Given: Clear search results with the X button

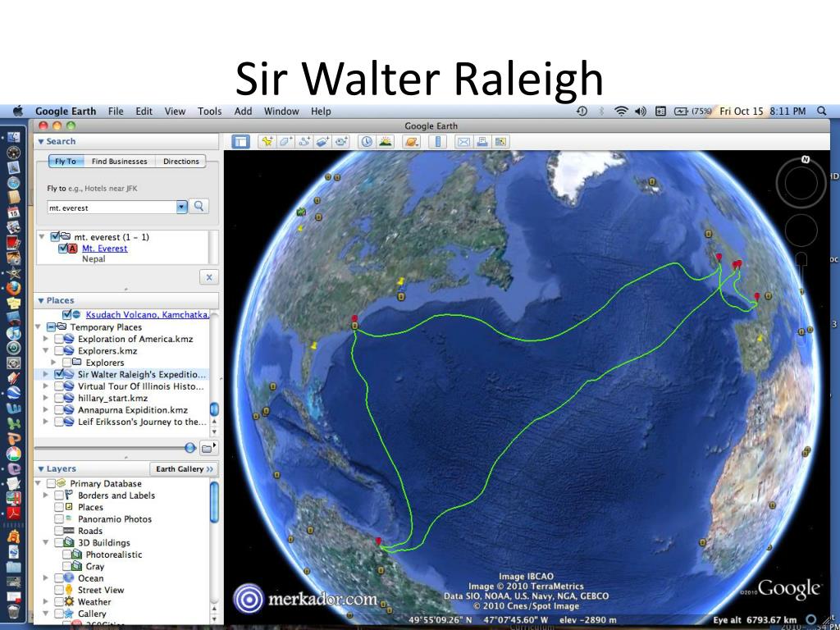Looking at the screenshot, I should pos(209,277).
